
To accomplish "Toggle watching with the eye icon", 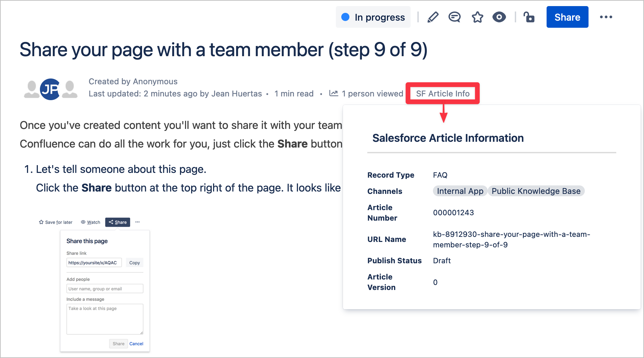I will (499, 17).
